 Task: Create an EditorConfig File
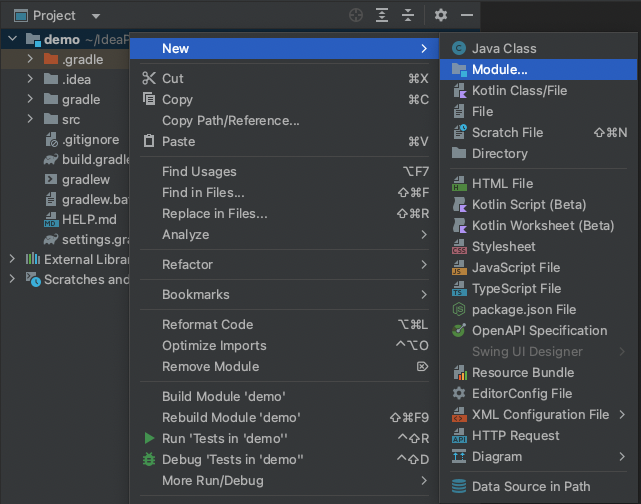point(538,394)
